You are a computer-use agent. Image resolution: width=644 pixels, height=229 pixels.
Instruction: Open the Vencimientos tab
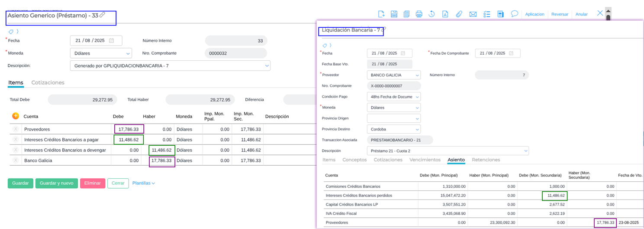click(x=425, y=160)
